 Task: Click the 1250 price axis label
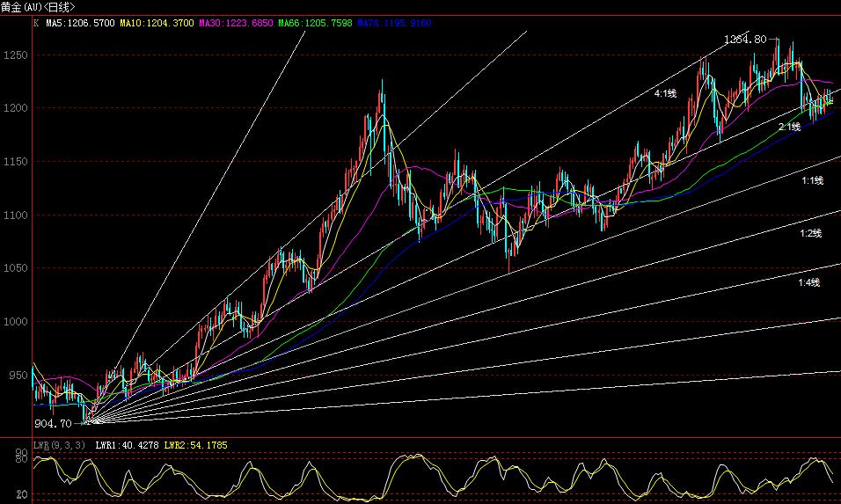(x=15, y=55)
